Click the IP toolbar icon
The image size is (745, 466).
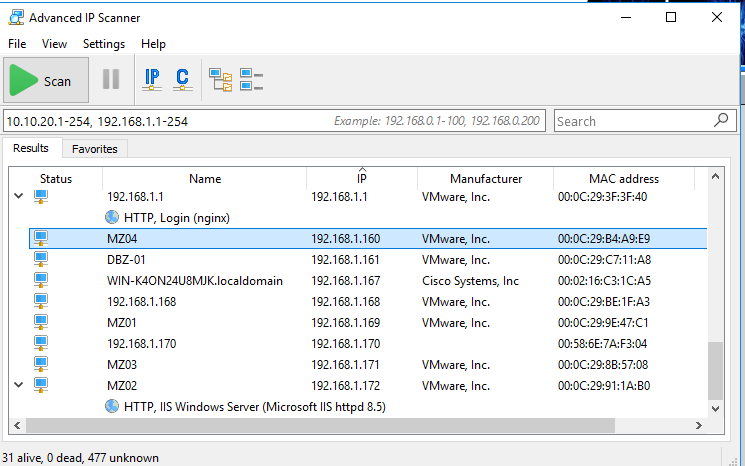click(x=152, y=79)
